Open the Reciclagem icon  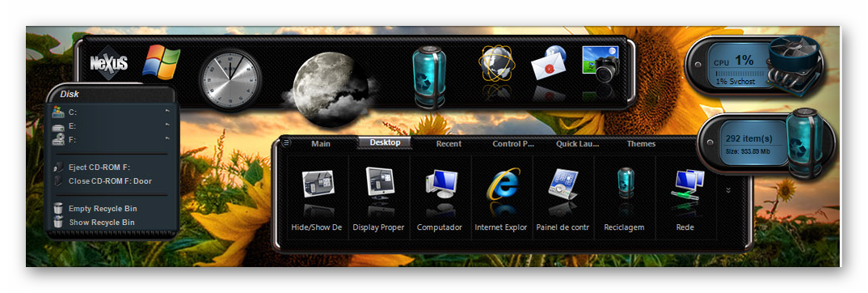[x=626, y=184]
